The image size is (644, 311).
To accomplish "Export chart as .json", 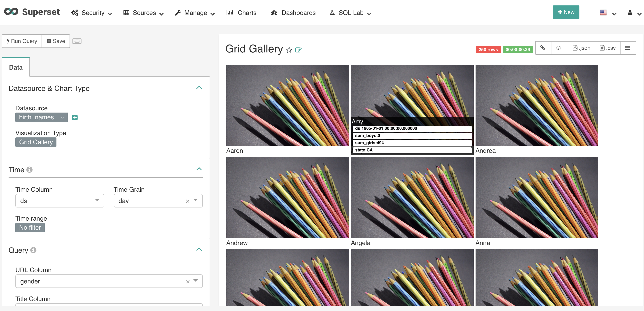I will [581, 48].
